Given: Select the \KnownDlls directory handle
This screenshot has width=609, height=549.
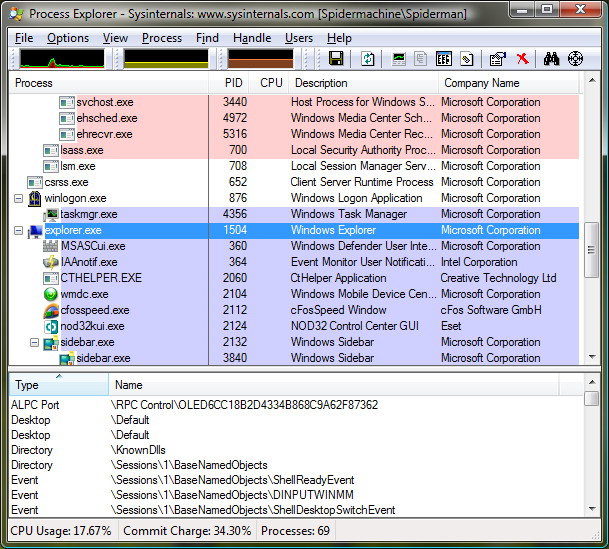Looking at the screenshot, I should point(296,450).
